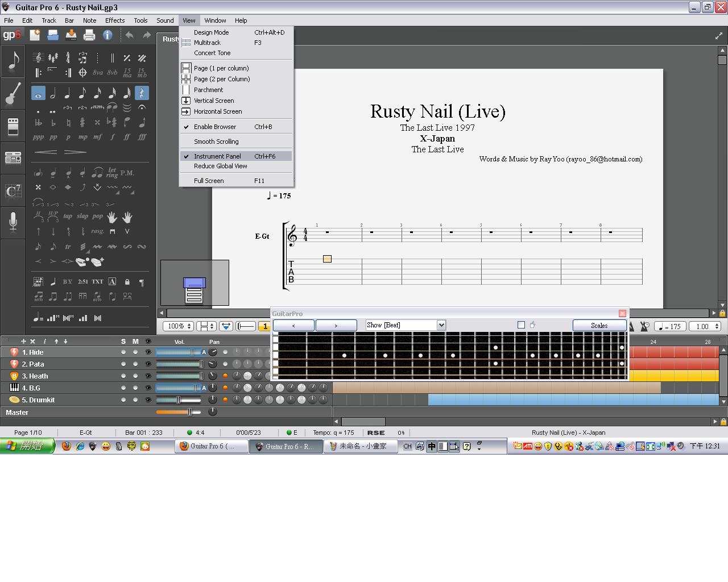Change the 1.00 speed stepper
Image resolution: width=728 pixels, height=582 pixels.
tap(705, 326)
